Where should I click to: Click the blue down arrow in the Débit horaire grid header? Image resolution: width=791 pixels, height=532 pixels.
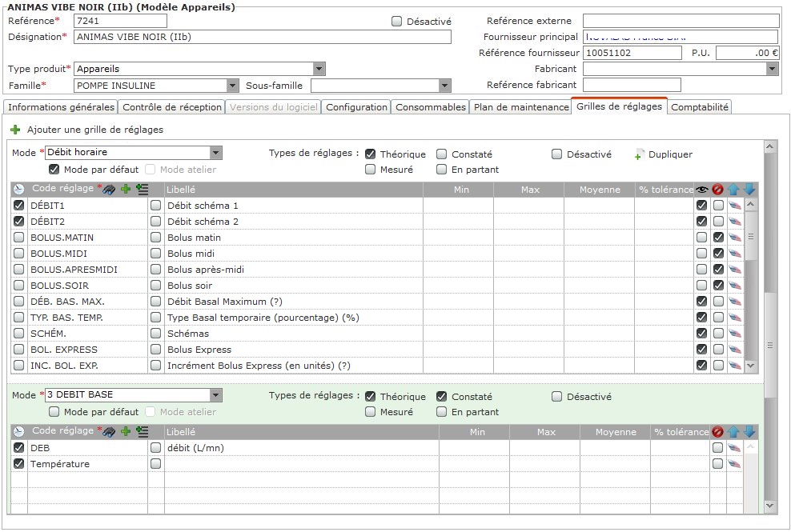point(749,190)
